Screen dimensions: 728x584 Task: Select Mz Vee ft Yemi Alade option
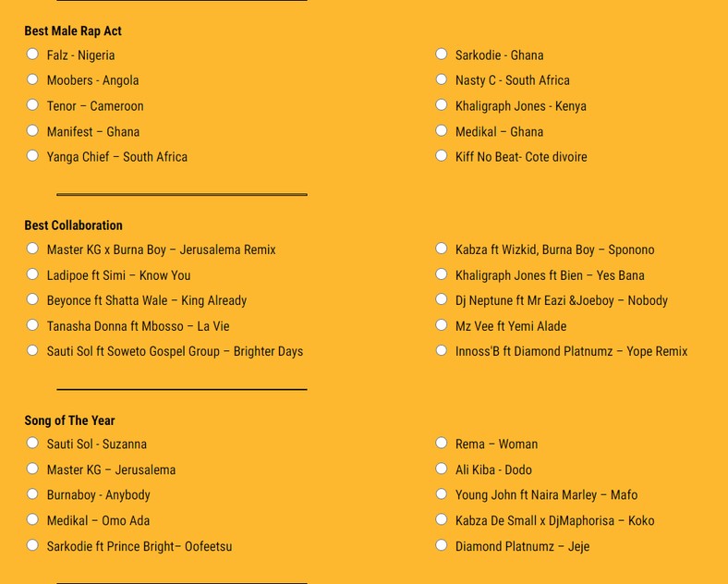point(441,325)
